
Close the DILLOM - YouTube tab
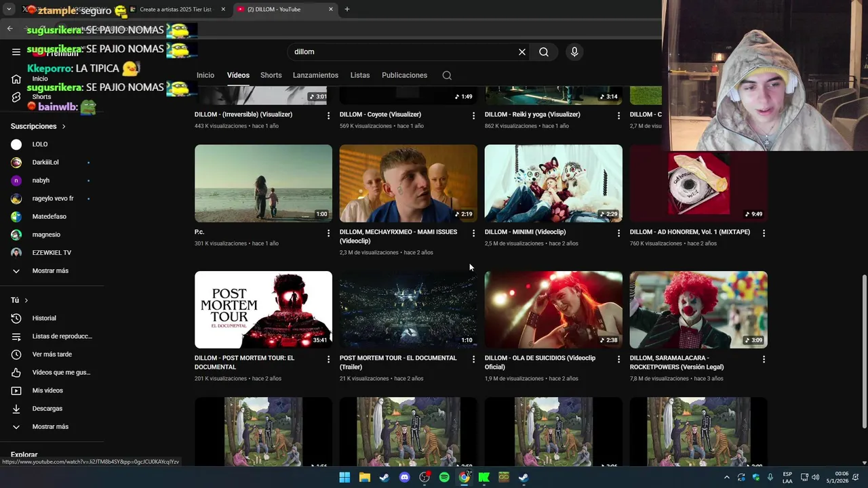pyautogui.click(x=331, y=9)
